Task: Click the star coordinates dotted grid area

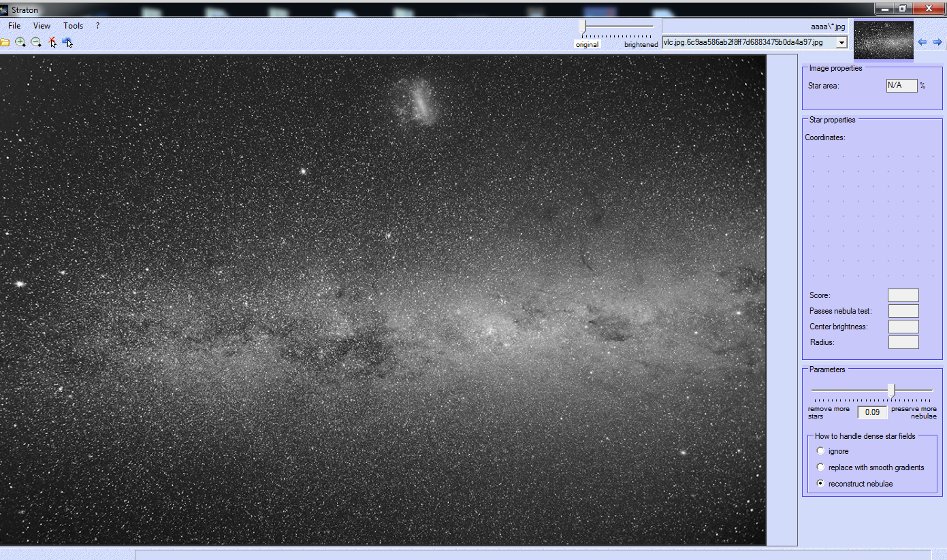Action: click(873, 215)
